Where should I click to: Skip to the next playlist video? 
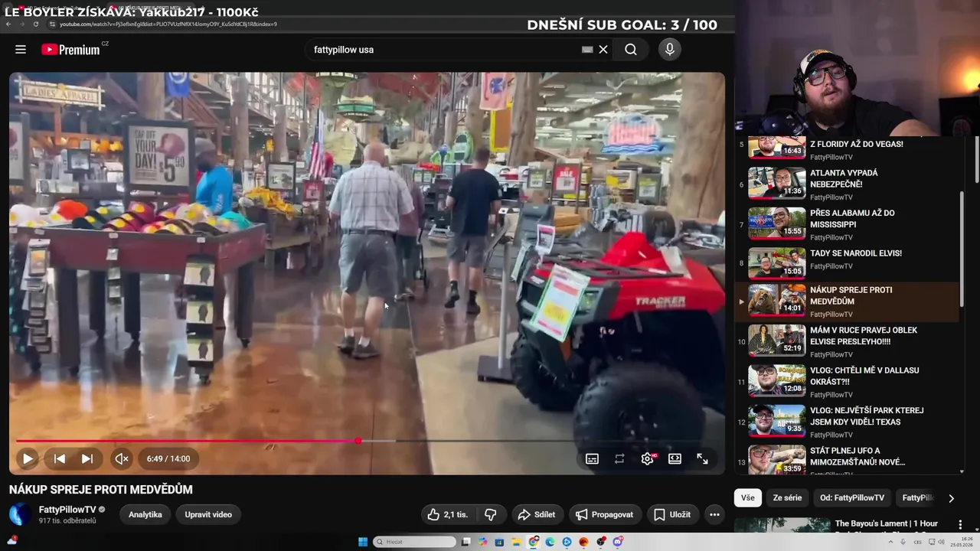[87, 458]
